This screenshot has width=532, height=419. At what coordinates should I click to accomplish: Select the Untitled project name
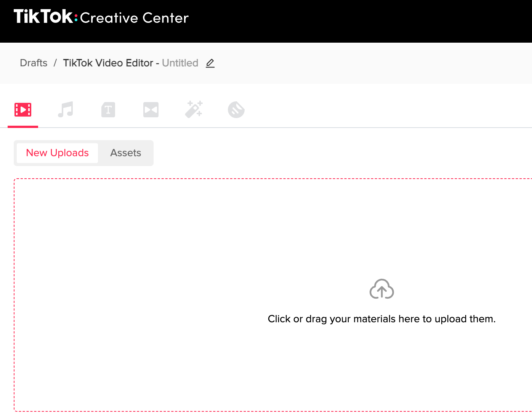pyautogui.click(x=180, y=63)
